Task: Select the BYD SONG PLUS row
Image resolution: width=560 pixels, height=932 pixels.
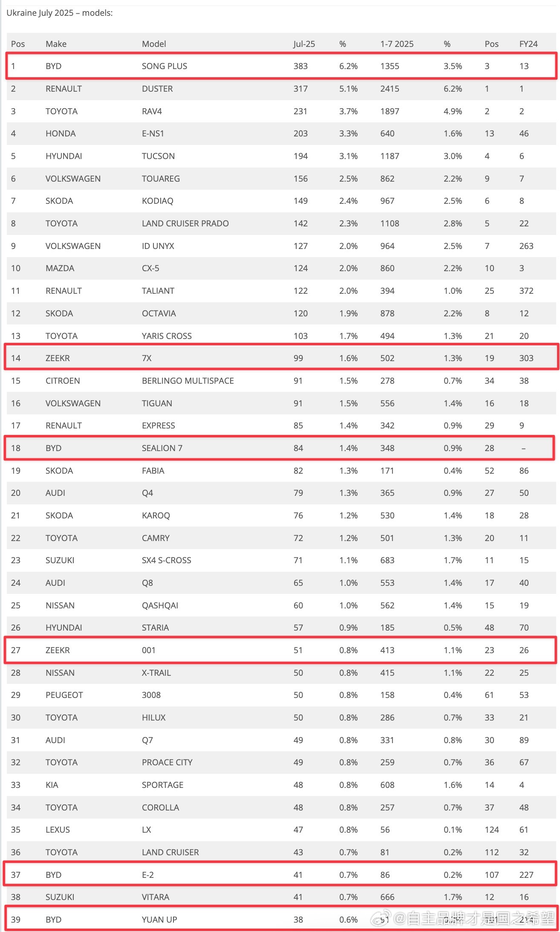Action: click(x=281, y=66)
